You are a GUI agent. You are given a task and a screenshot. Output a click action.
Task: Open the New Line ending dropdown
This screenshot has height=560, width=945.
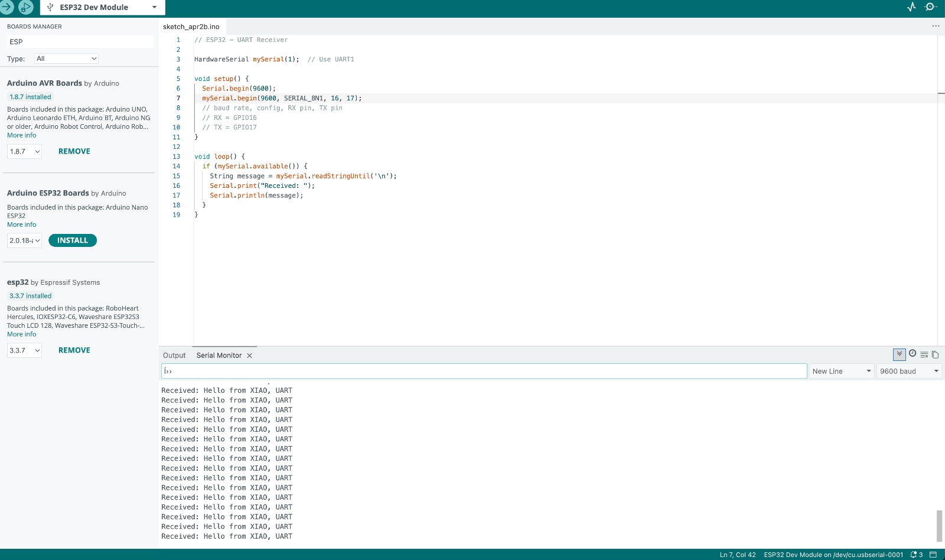click(x=841, y=371)
